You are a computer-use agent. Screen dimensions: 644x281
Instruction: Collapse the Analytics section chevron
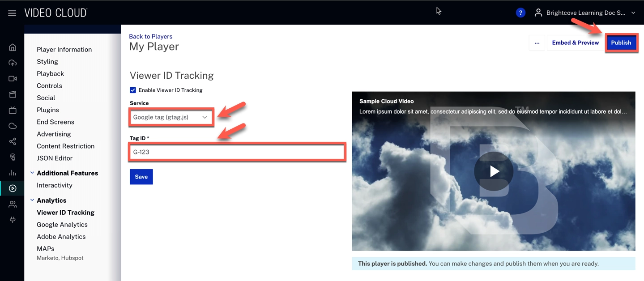(32, 200)
